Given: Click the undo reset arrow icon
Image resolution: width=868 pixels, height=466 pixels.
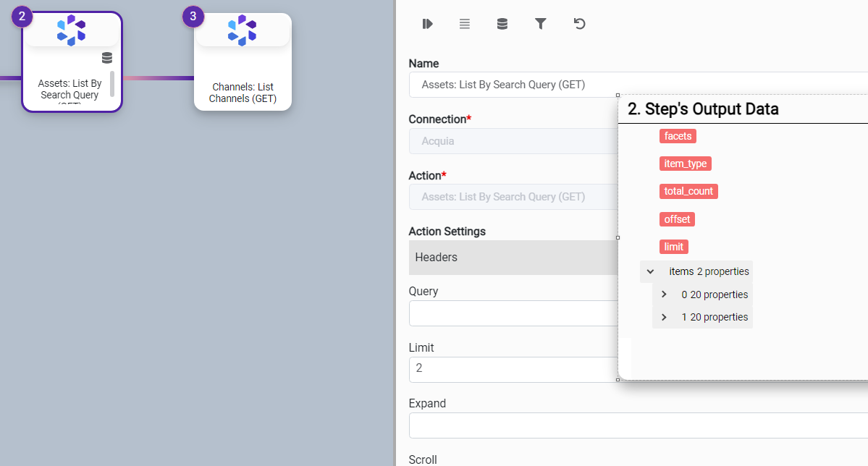Looking at the screenshot, I should click(x=579, y=24).
